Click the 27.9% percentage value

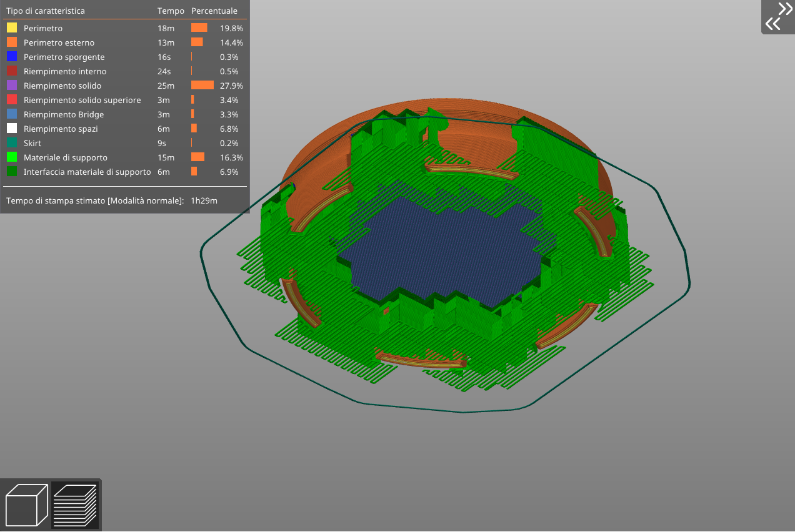tap(231, 86)
